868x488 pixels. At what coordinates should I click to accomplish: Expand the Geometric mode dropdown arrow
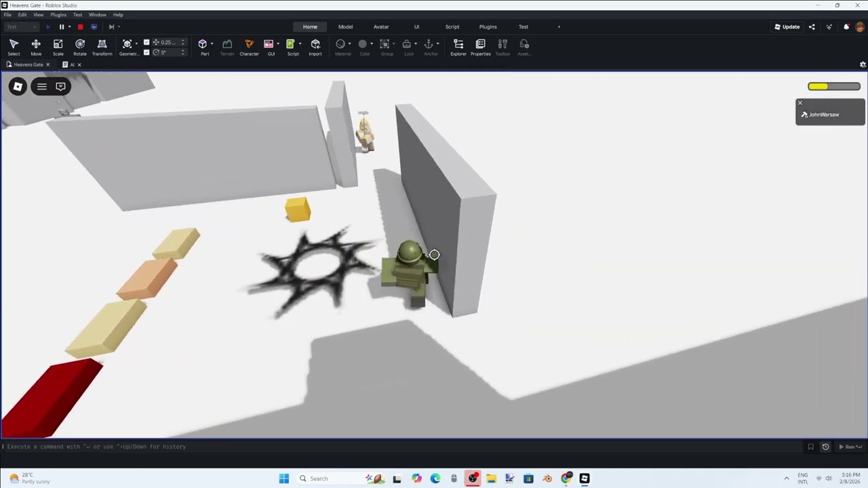click(x=136, y=44)
